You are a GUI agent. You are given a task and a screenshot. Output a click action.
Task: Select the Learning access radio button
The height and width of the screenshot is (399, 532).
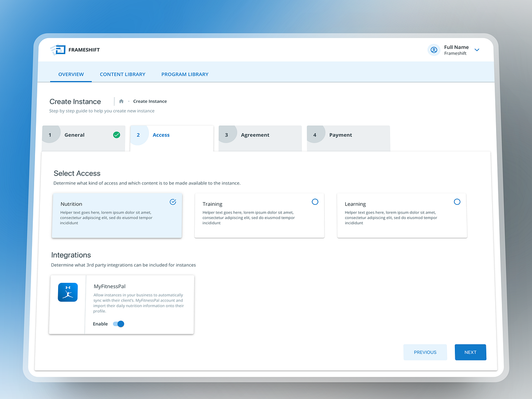(x=457, y=202)
